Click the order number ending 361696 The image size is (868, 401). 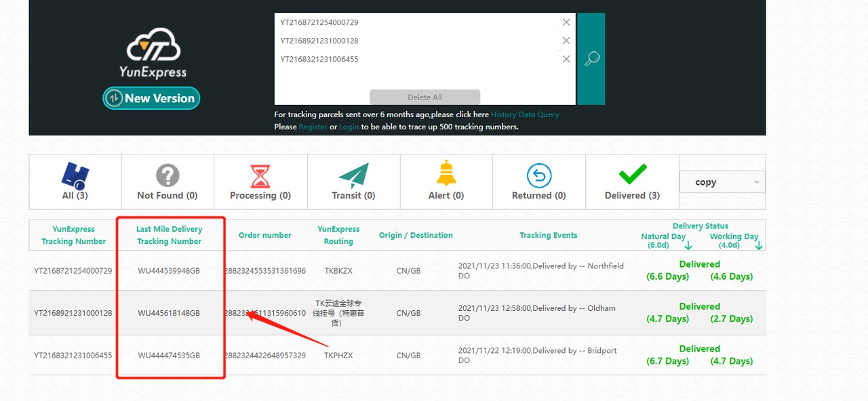(265, 271)
